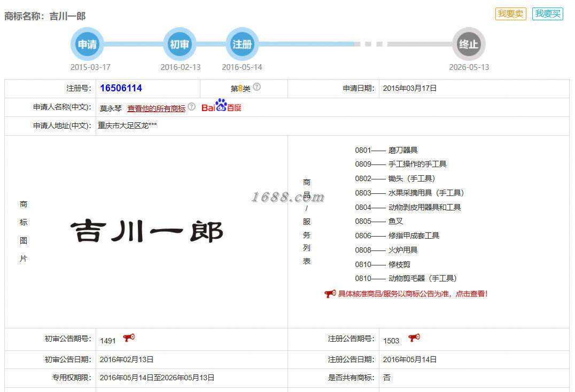Select the 初审 timeline step circle
575x392 pixels.
coord(180,44)
